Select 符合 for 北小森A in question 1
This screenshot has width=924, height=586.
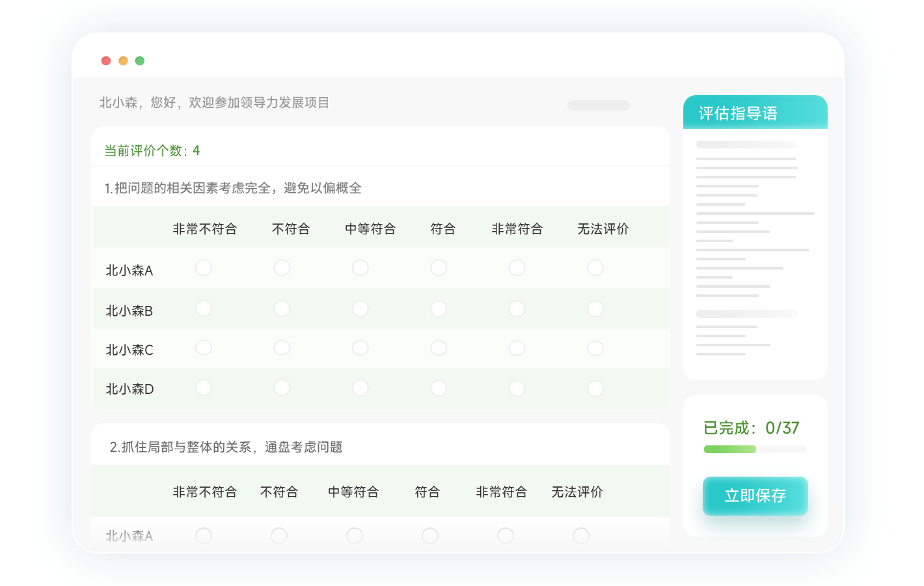pyautogui.click(x=439, y=268)
